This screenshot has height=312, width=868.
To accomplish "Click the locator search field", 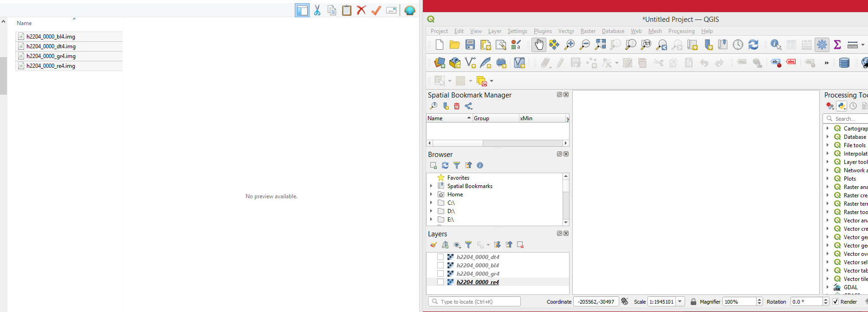I will 474,302.
